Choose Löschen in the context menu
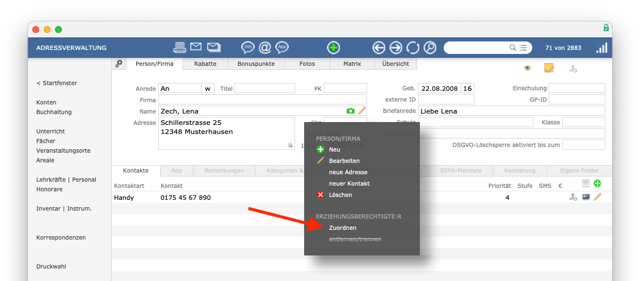The width and height of the screenshot is (644, 281). click(x=340, y=195)
